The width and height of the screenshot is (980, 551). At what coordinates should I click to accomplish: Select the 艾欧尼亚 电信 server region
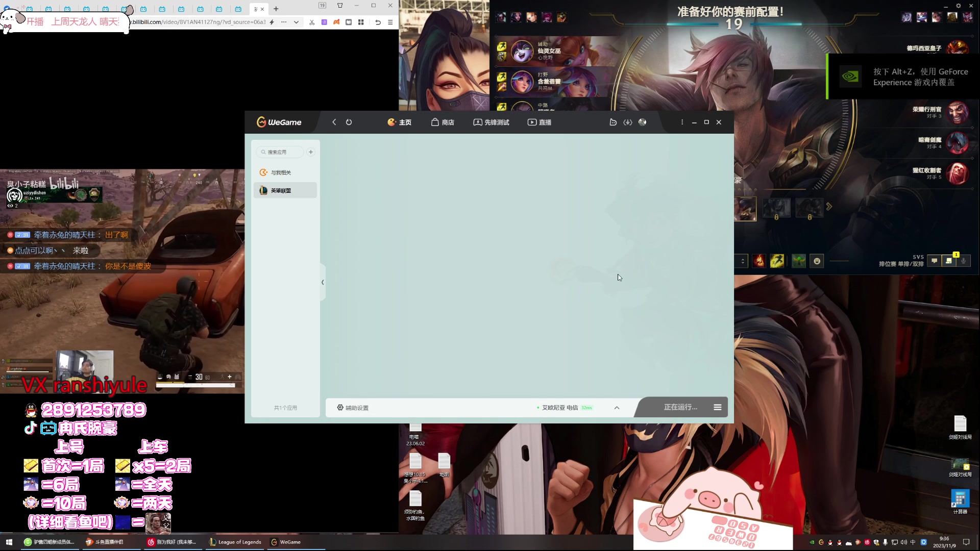tap(564, 408)
